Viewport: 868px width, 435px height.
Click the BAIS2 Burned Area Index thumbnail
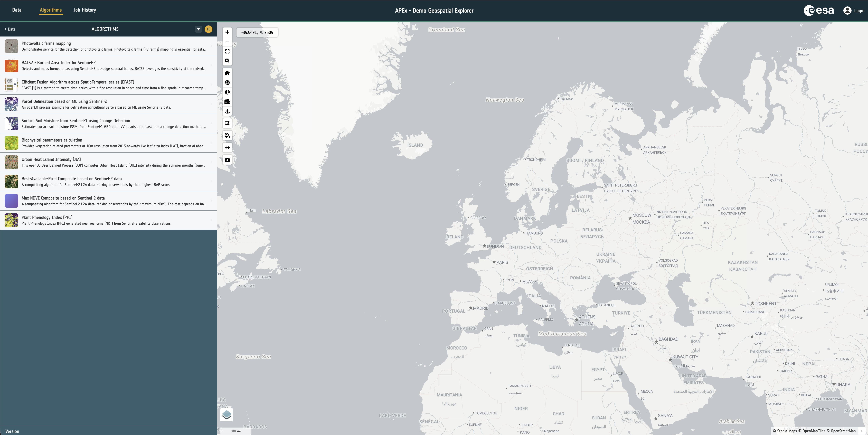point(12,65)
